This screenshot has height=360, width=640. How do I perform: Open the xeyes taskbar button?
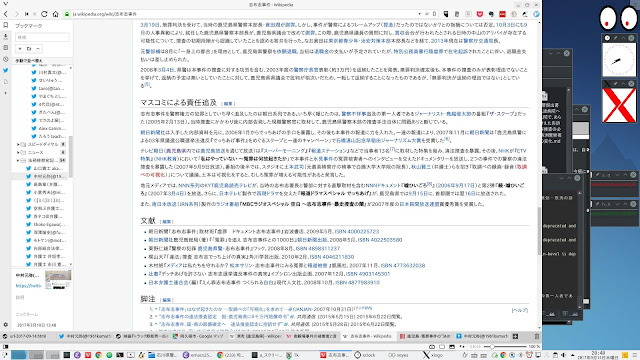[398, 355]
